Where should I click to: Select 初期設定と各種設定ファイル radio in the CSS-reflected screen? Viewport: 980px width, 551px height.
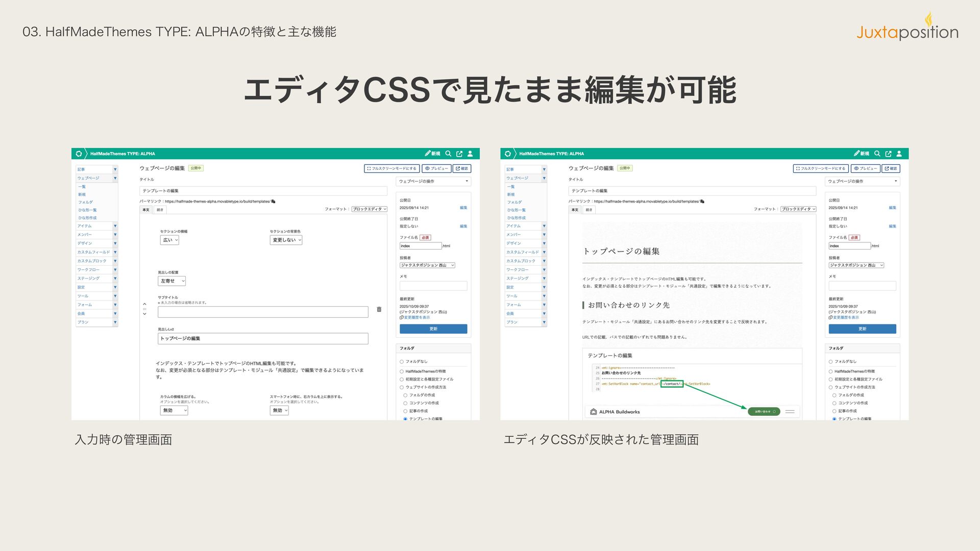point(831,380)
